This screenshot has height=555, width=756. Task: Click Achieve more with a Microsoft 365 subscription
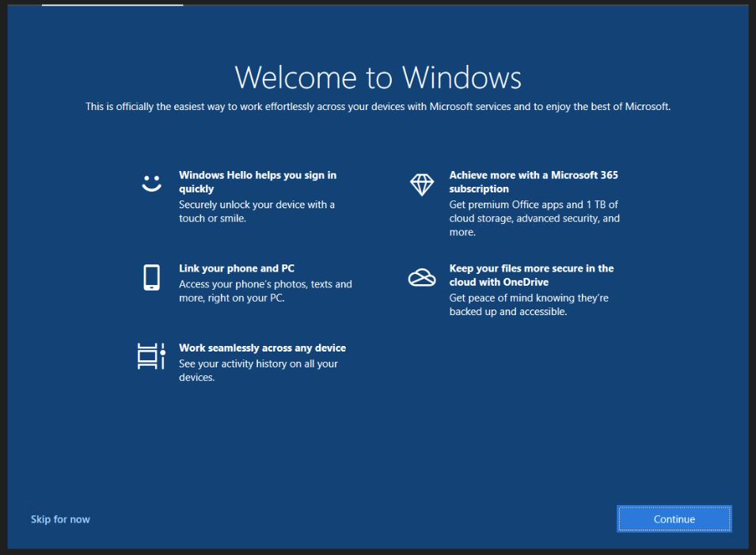click(534, 182)
